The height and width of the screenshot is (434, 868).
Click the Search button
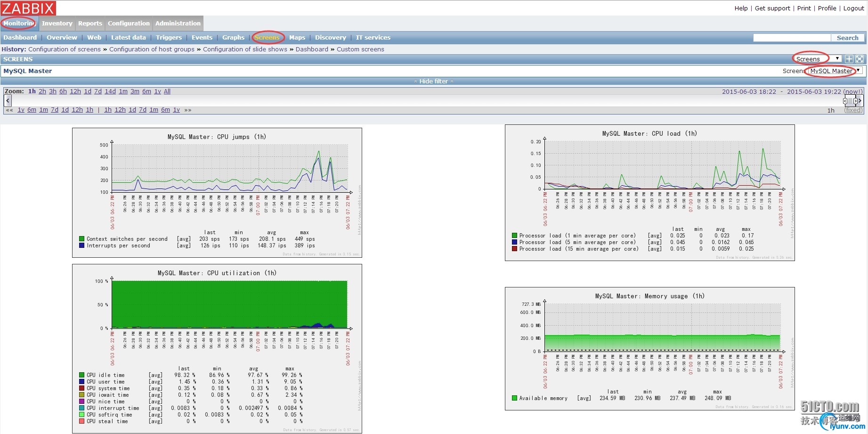(x=847, y=38)
